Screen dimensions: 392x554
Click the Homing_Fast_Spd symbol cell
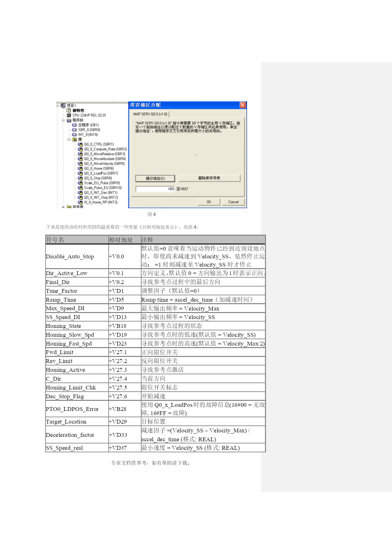pyautogui.click(x=77, y=344)
